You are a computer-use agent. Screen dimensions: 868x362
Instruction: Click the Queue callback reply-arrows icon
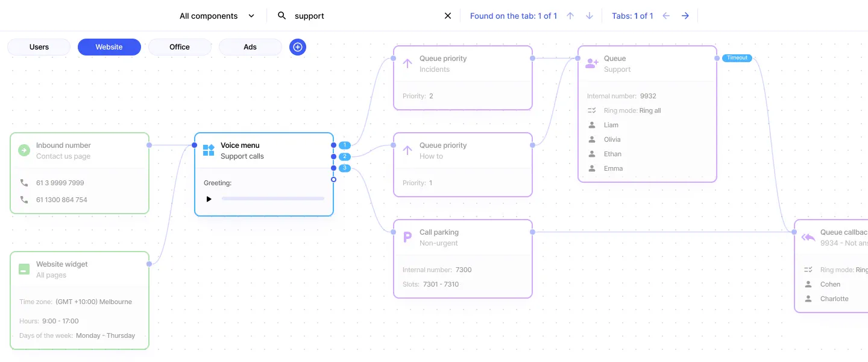click(x=808, y=237)
